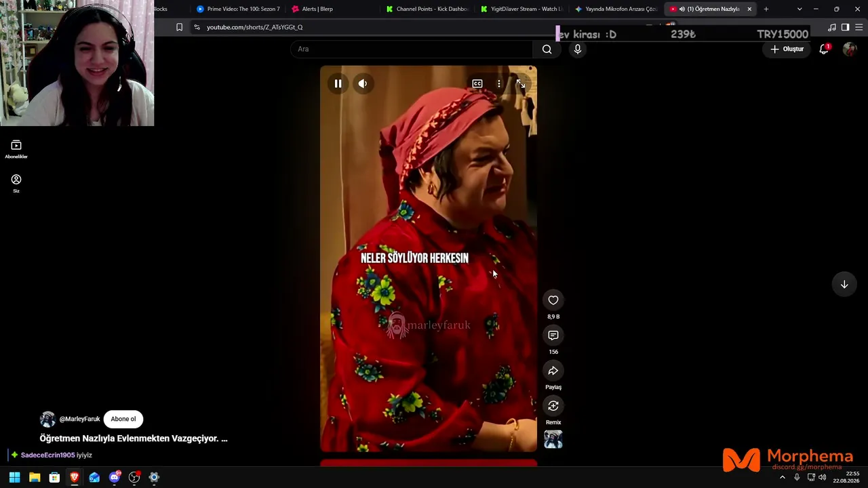Click the chat username SadeceEcrin1905
The image size is (868, 488).
coord(47,455)
